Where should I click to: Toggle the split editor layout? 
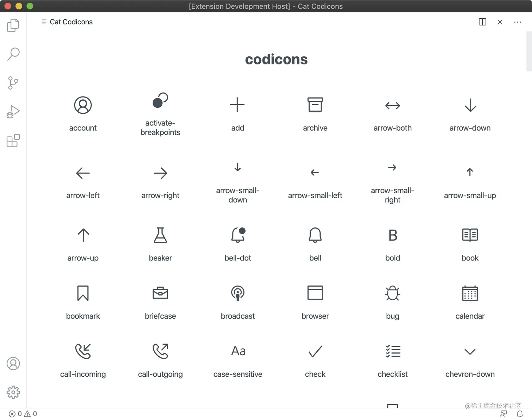pos(482,22)
